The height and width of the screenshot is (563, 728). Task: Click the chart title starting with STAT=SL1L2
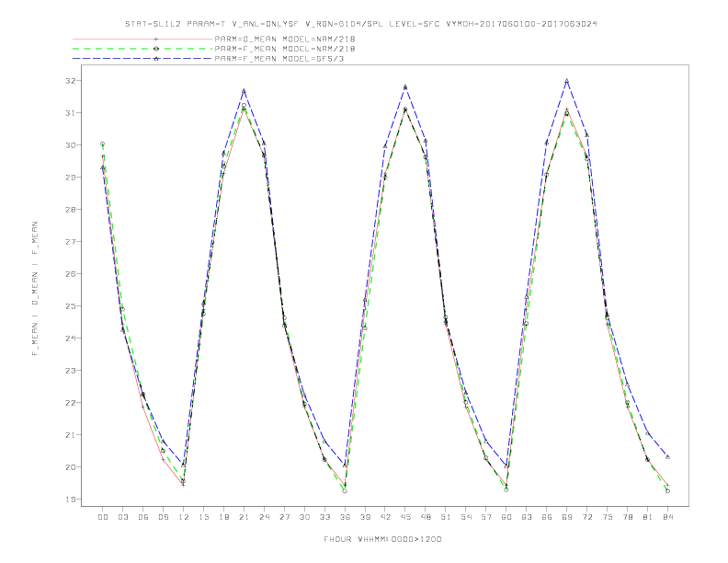(360, 24)
